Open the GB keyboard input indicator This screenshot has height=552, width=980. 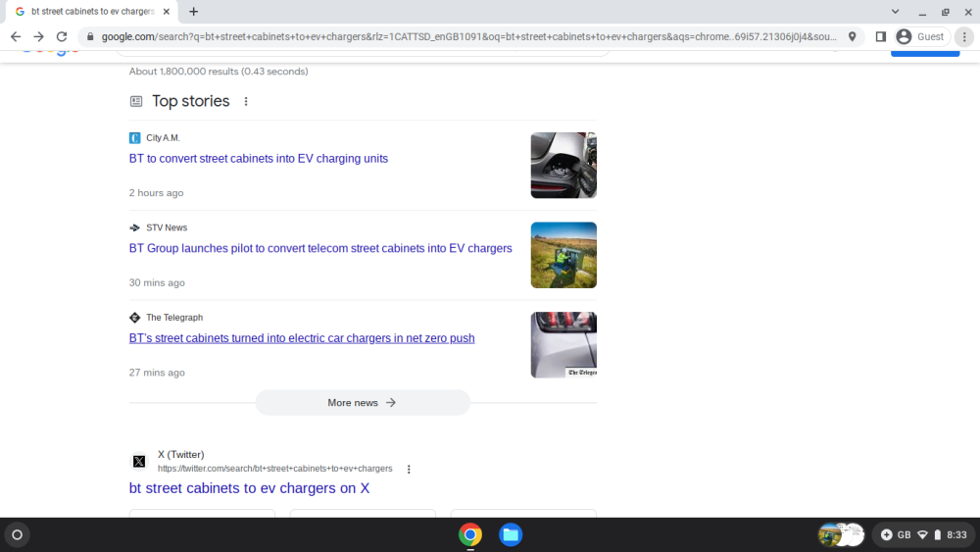[x=905, y=534]
